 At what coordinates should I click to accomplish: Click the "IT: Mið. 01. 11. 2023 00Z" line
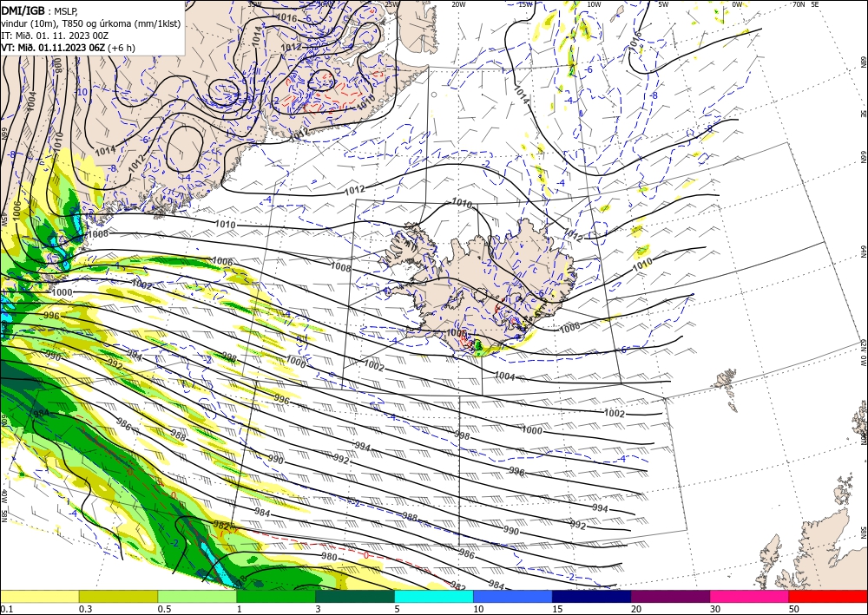click(55, 36)
